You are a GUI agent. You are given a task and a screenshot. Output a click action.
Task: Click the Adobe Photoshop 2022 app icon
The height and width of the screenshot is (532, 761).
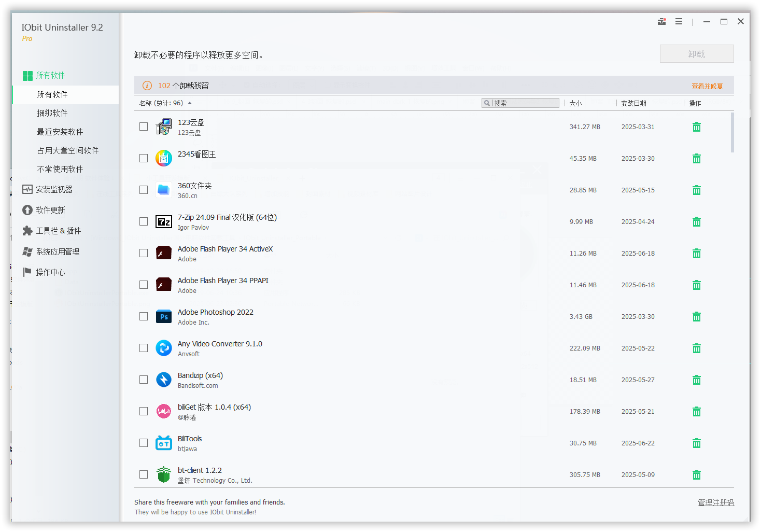164,317
